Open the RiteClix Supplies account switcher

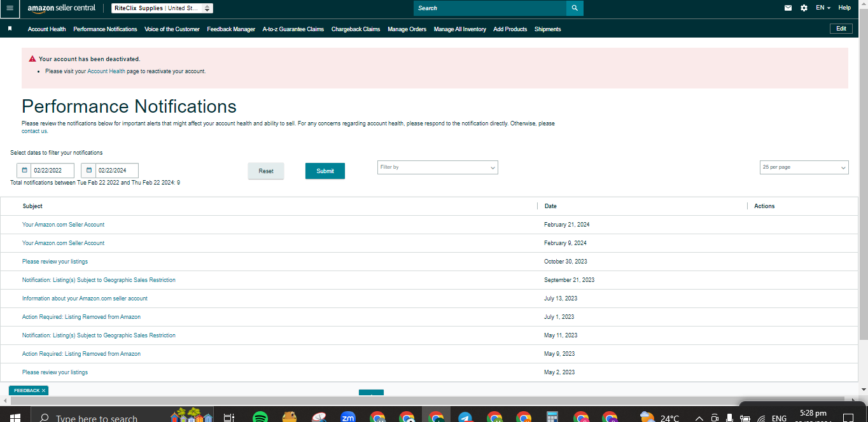162,8
